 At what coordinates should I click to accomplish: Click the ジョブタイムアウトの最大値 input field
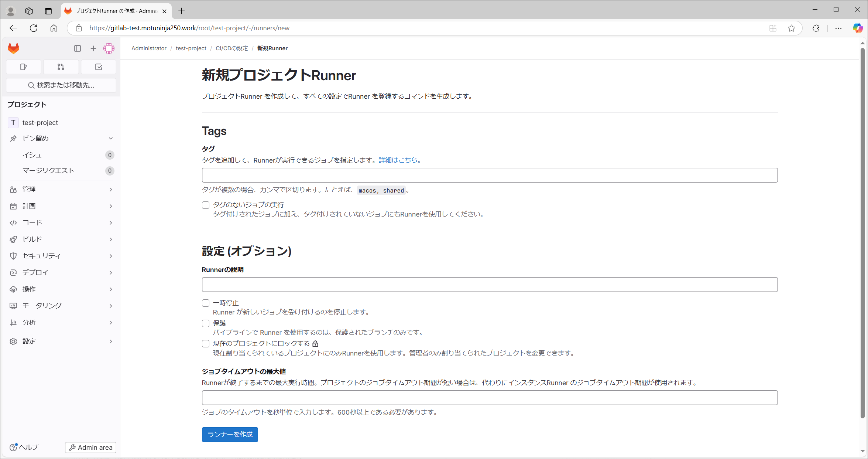pyautogui.click(x=452, y=398)
